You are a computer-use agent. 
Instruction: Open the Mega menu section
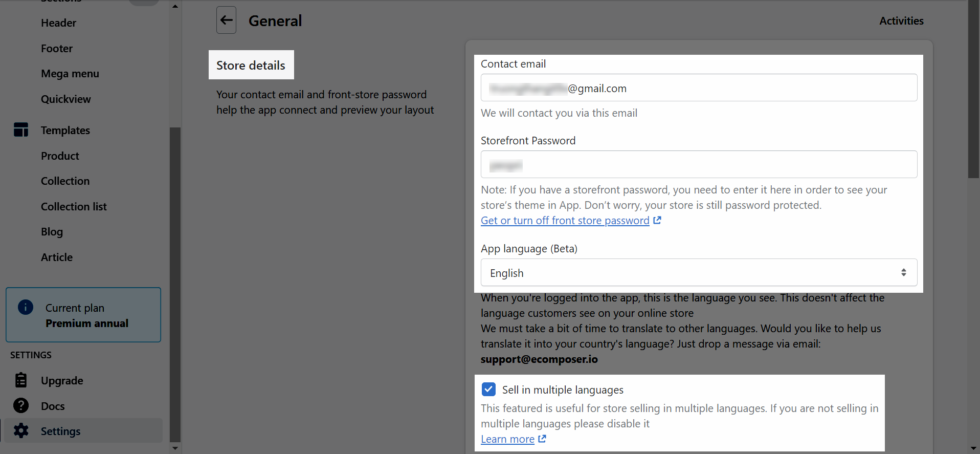coord(70,74)
